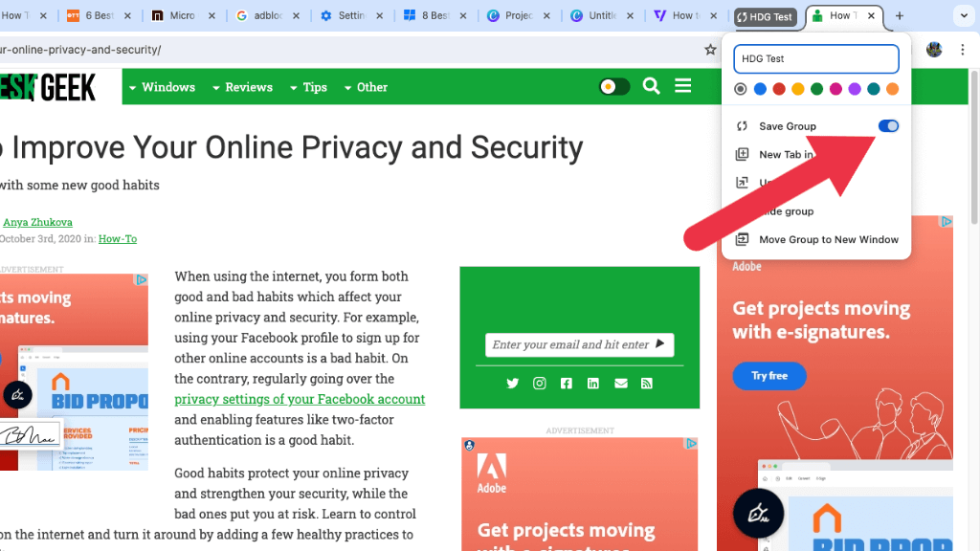Click the Facebook social icon

567,384
